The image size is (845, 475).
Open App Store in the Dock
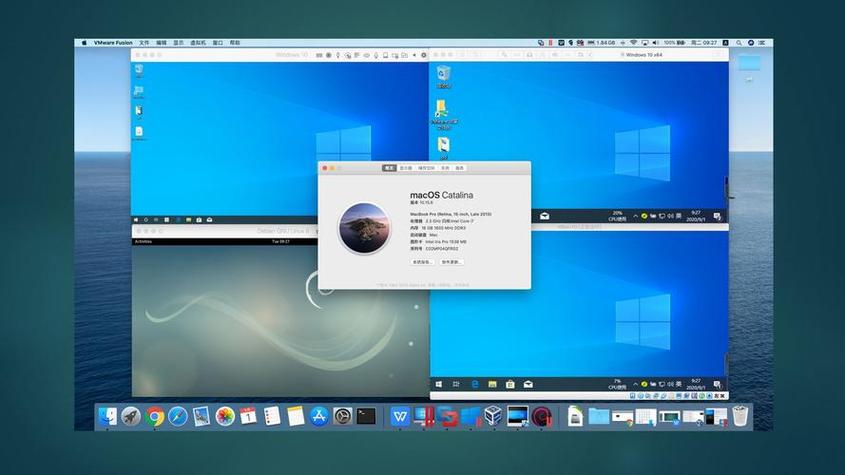coord(319,416)
